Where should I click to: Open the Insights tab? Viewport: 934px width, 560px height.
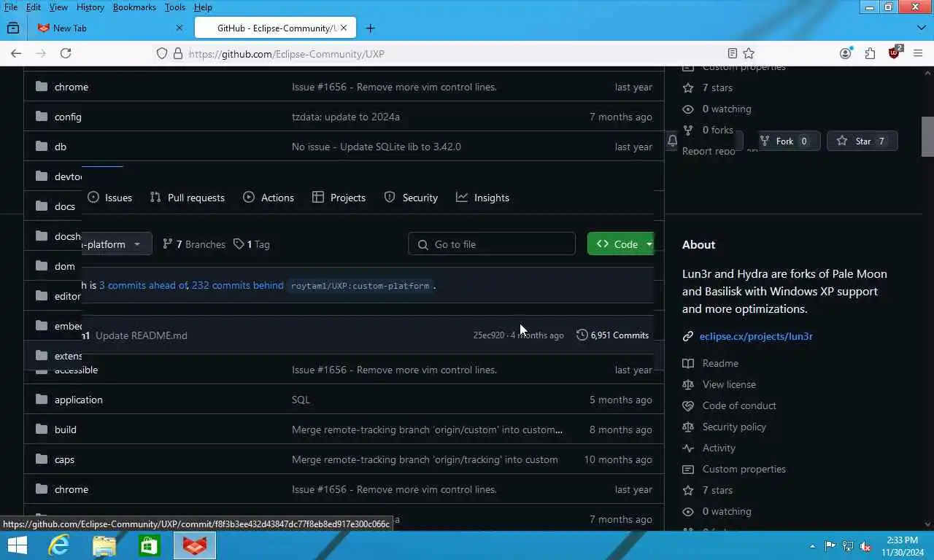tap(482, 198)
